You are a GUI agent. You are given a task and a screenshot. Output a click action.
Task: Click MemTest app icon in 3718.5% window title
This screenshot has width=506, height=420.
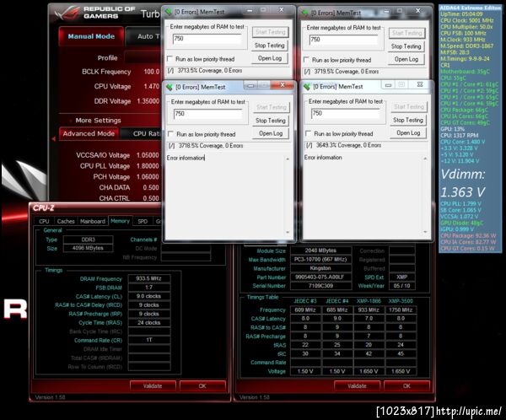[x=170, y=87]
